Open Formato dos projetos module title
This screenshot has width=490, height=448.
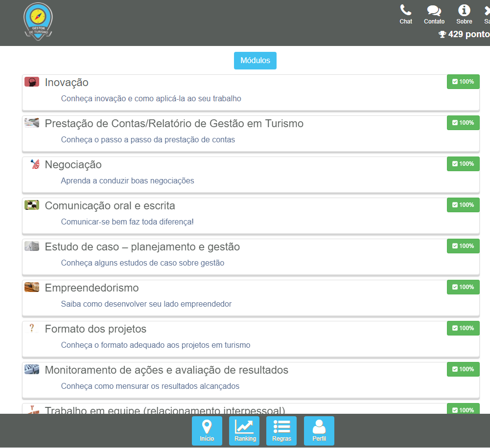pos(95,329)
